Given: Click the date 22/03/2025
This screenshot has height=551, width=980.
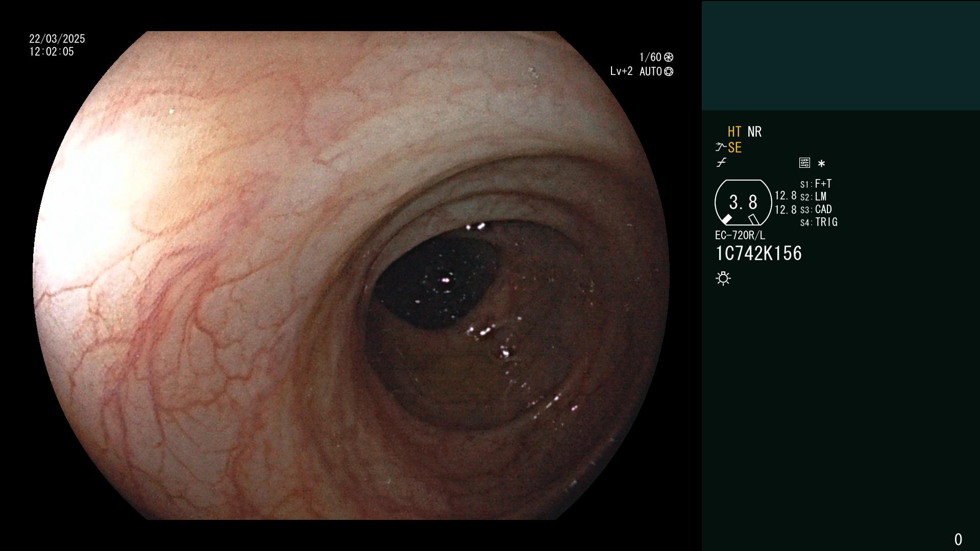Looking at the screenshot, I should coord(57,39).
